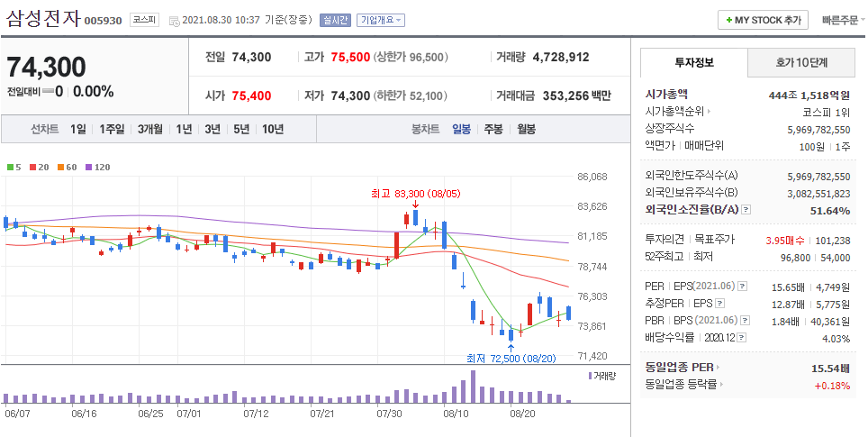This screenshot has height=437, width=868.
Task: Select 5년 line chart period
Action: (x=241, y=129)
